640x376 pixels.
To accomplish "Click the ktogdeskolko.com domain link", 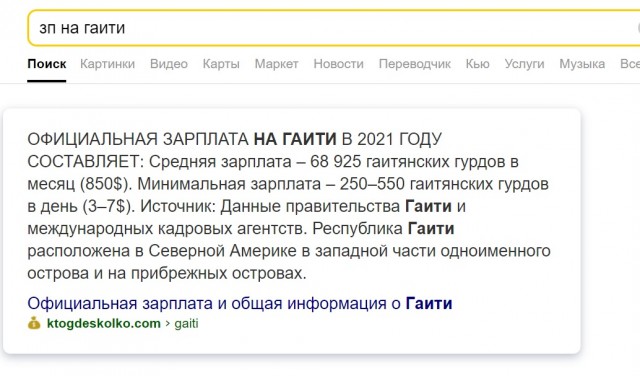I will [104, 323].
